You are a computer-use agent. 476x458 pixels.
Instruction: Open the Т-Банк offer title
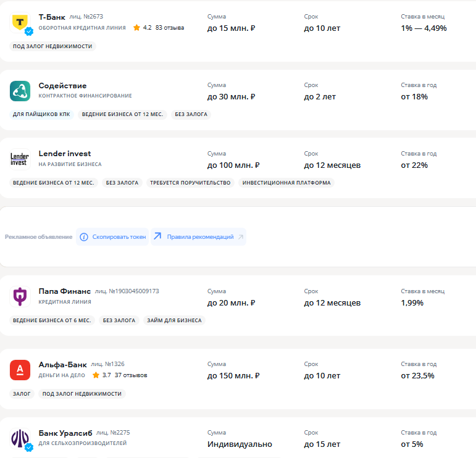pos(52,17)
